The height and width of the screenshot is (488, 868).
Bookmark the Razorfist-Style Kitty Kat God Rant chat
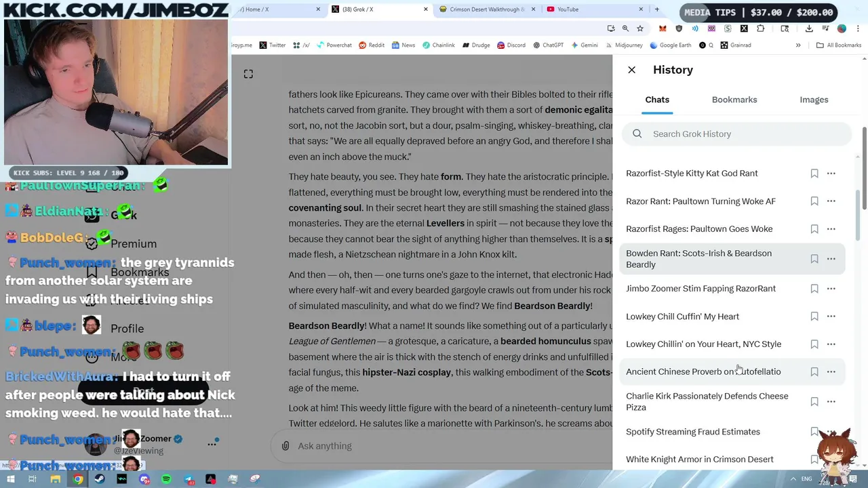(814, 174)
